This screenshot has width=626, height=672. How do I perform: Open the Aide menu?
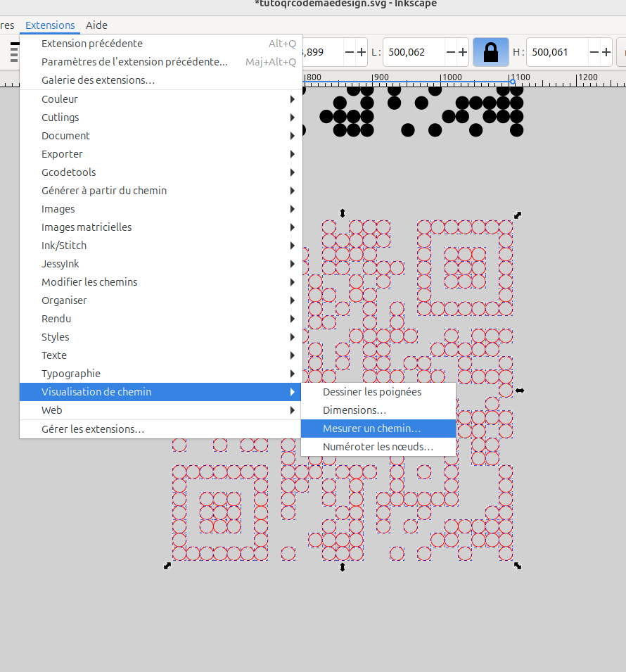(x=96, y=25)
